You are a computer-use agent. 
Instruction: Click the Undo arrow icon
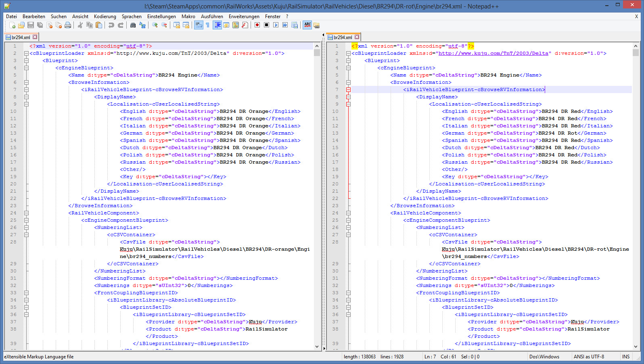coord(111,25)
